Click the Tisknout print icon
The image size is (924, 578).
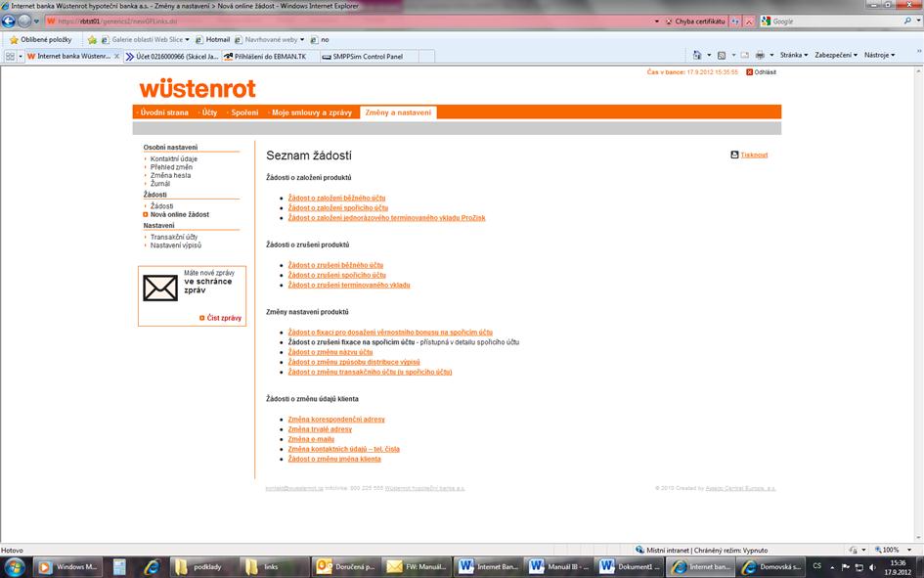(734, 155)
